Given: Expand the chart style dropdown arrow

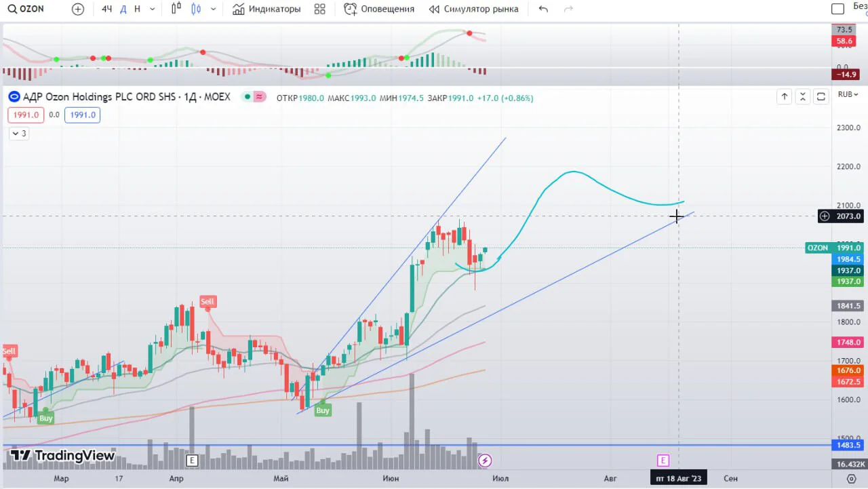Looking at the screenshot, I should (x=214, y=9).
